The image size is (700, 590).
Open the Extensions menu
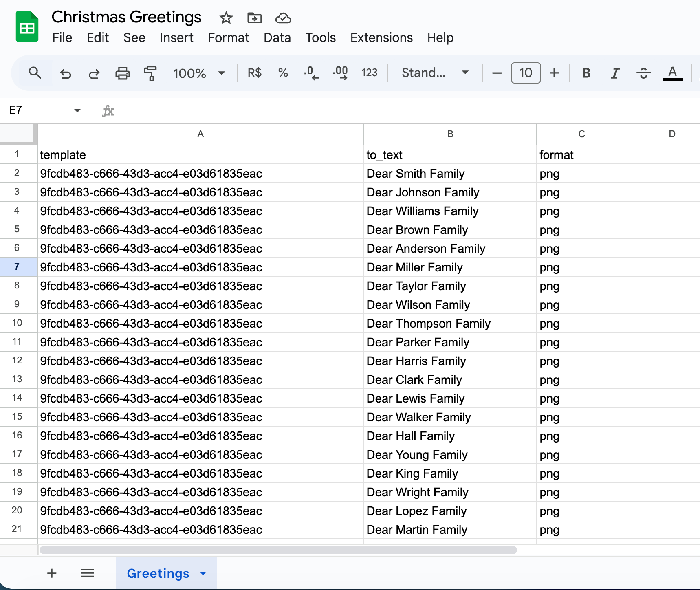pyautogui.click(x=381, y=37)
